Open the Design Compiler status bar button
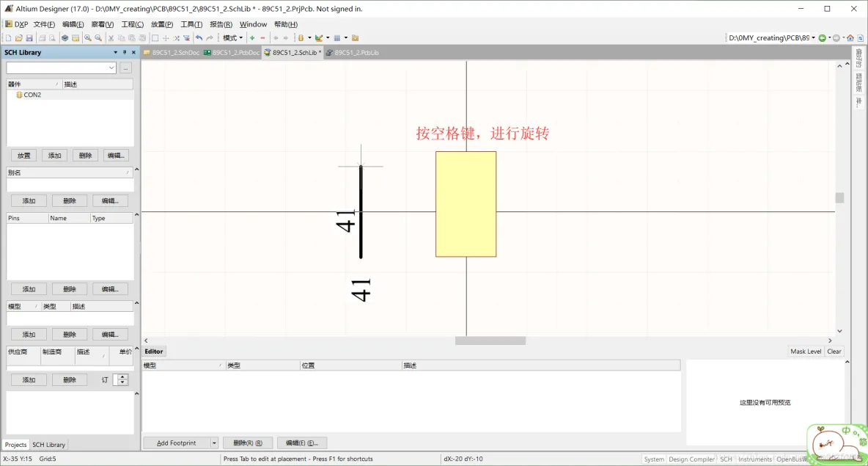868x466 pixels. coord(691,459)
